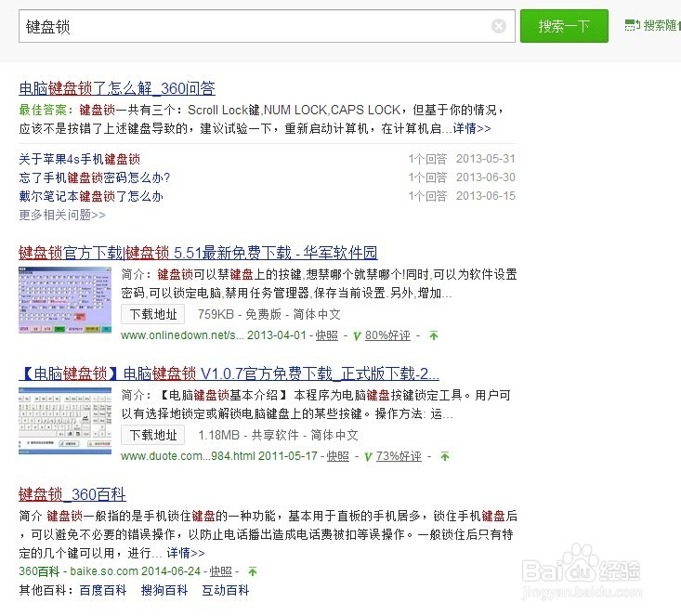Open 百度百科 link
681x616 pixels.
coord(103,590)
